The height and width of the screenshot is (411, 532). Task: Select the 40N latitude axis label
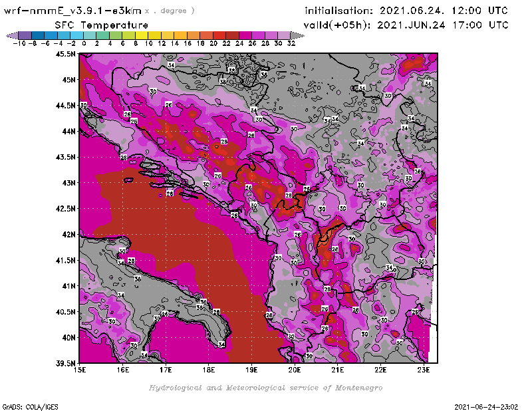69,338
